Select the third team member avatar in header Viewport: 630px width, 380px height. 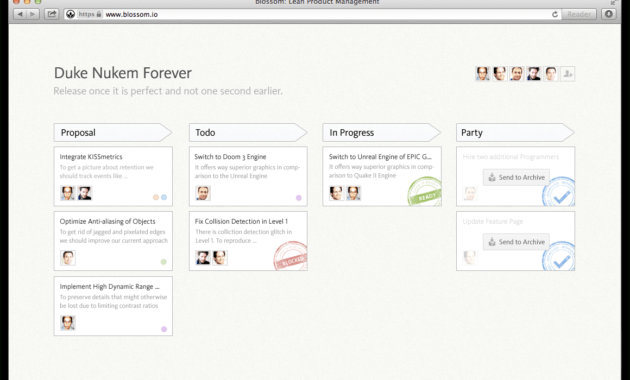coord(517,74)
